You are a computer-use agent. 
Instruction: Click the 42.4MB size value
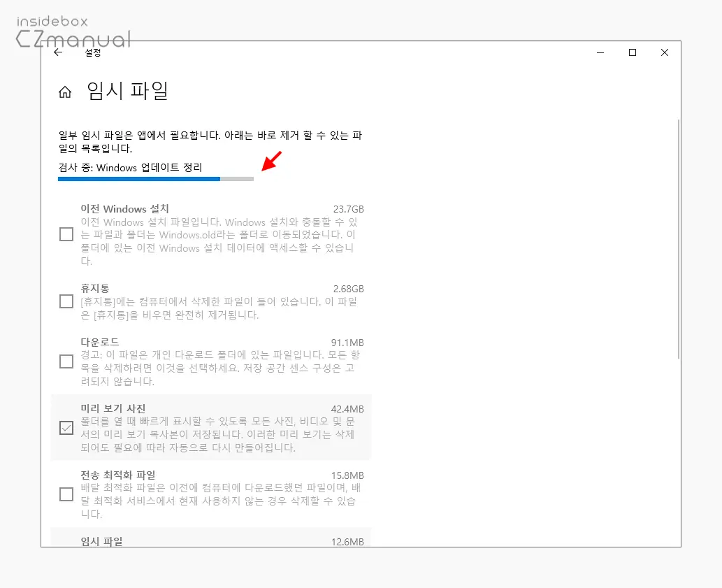pyautogui.click(x=347, y=409)
